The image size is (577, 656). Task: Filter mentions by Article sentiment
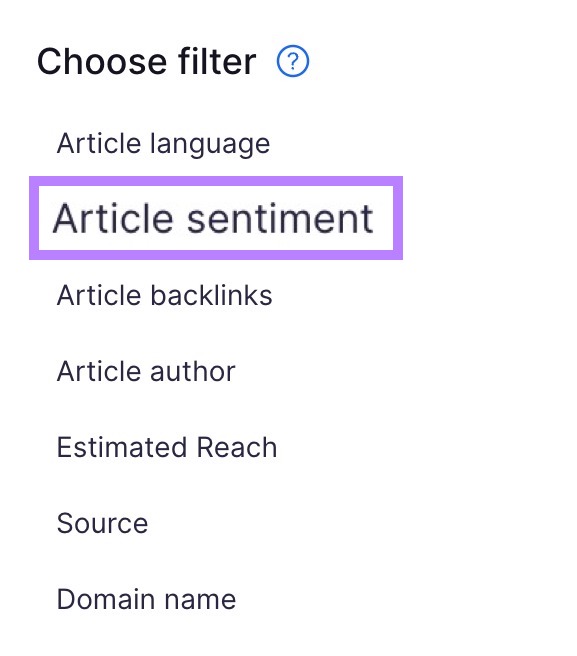(x=213, y=218)
